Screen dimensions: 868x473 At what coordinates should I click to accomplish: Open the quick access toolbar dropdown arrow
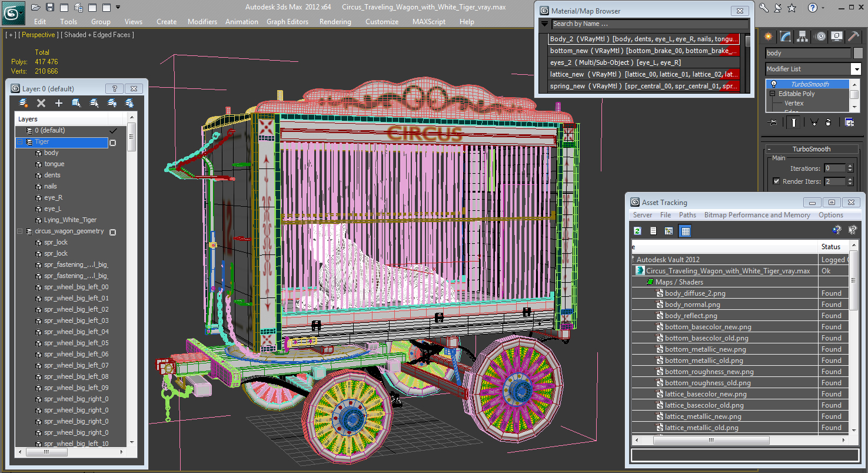pyautogui.click(x=118, y=8)
